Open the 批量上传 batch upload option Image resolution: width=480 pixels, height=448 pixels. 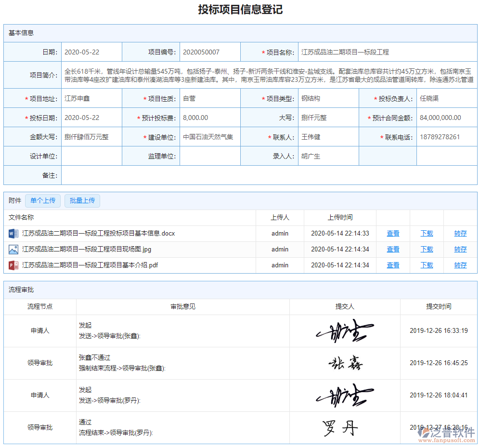click(82, 200)
